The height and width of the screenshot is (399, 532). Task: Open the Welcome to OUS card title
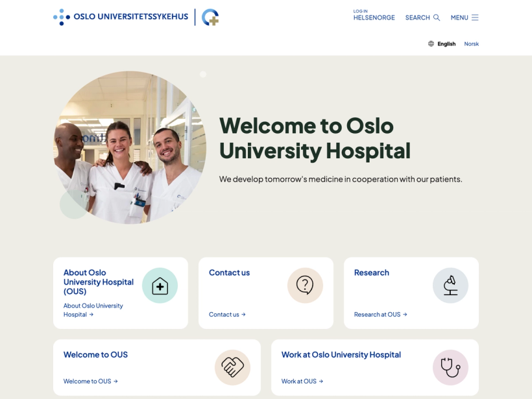click(95, 354)
